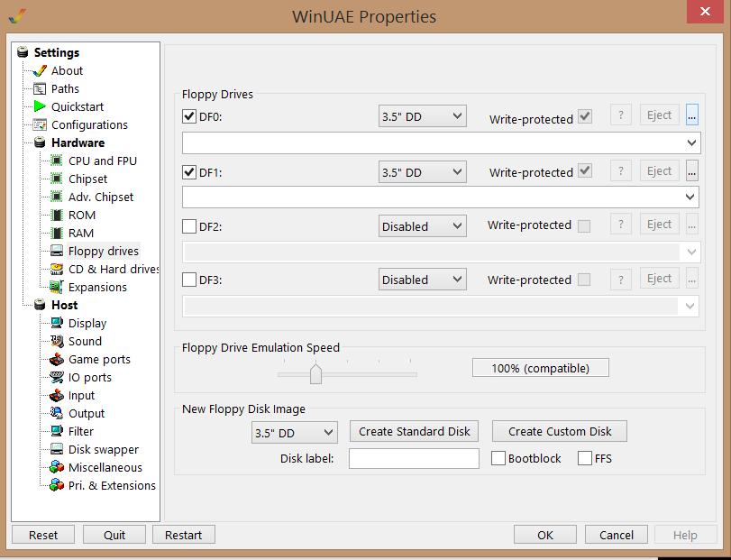Viewport: 731px width, 560px height.
Task: Click the DF0 Eject button
Action: 659,115
